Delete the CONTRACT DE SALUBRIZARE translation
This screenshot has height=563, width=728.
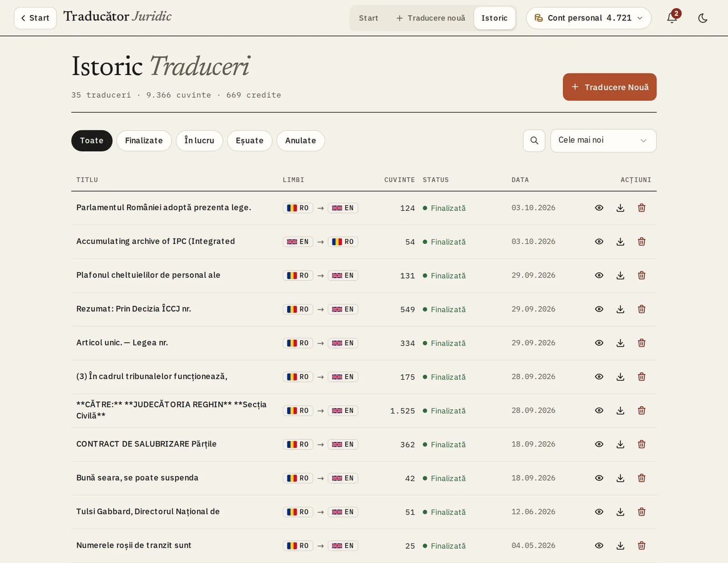pos(642,444)
